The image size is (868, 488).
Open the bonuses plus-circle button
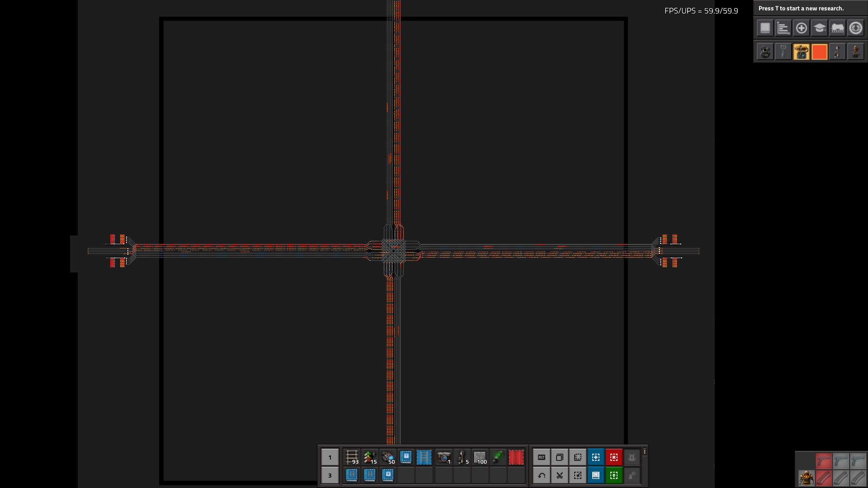pos(801,28)
